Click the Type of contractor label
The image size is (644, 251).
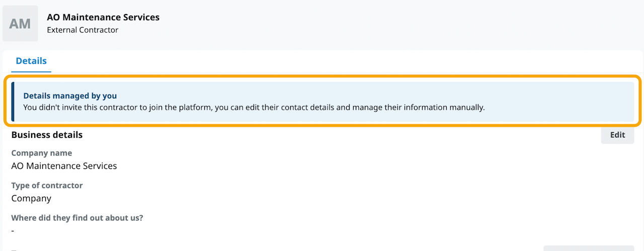[x=47, y=185]
